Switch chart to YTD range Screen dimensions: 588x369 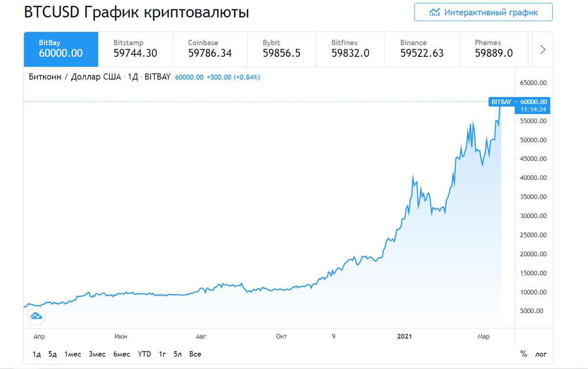pyautogui.click(x=145, y=353)
